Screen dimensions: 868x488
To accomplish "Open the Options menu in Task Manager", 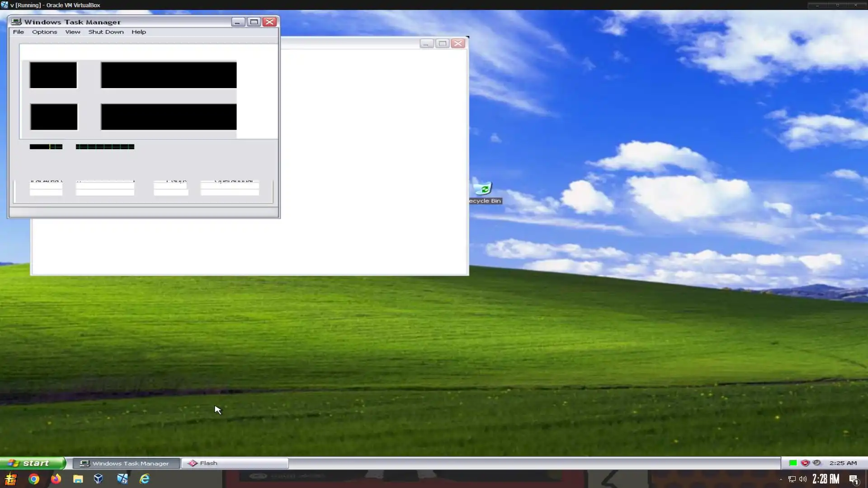I will pyautogui.click(x=44, y=32).
